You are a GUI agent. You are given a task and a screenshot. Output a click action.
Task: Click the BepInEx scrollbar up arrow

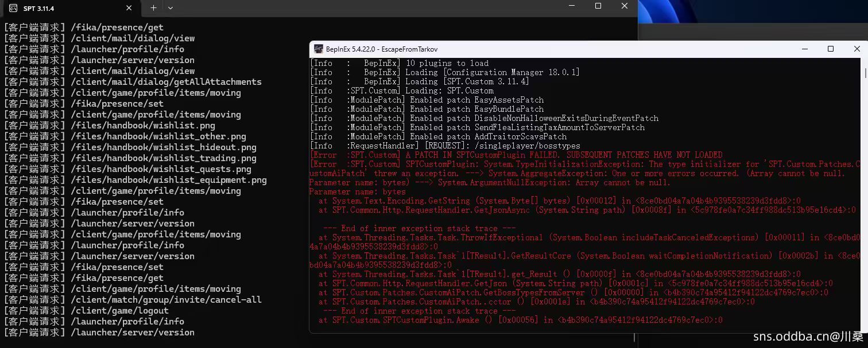865,62
